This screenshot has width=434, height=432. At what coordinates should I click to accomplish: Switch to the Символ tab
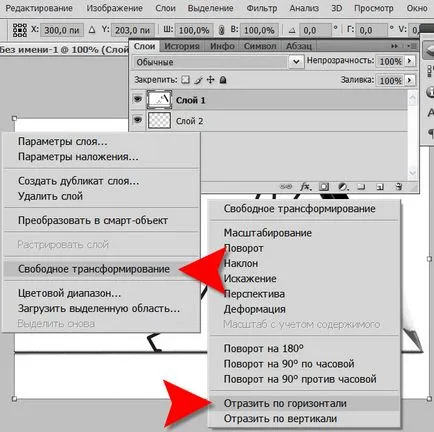[260, 46]
